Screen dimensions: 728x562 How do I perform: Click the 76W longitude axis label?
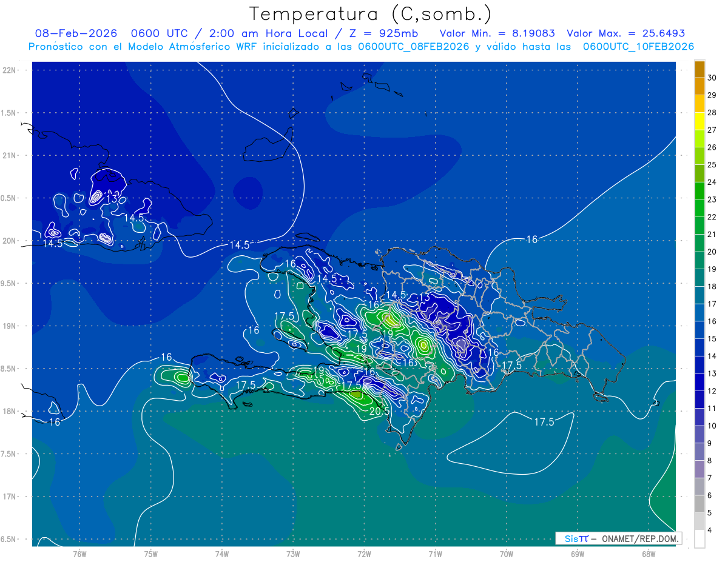[x=79, y=554]
